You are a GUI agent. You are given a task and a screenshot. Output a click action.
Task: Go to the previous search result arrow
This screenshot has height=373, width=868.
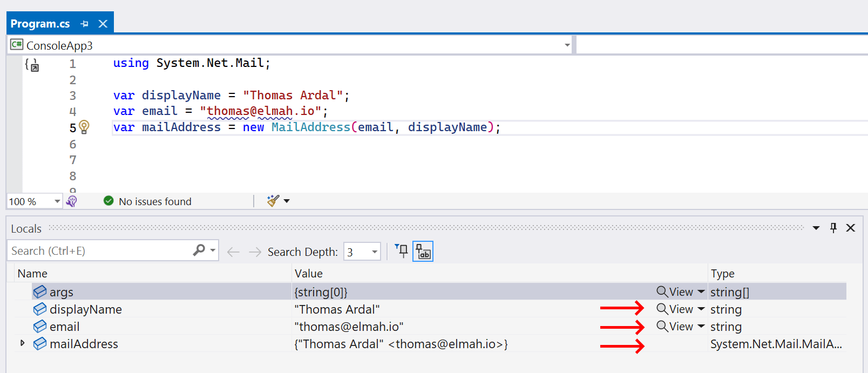tap(233, 252)
